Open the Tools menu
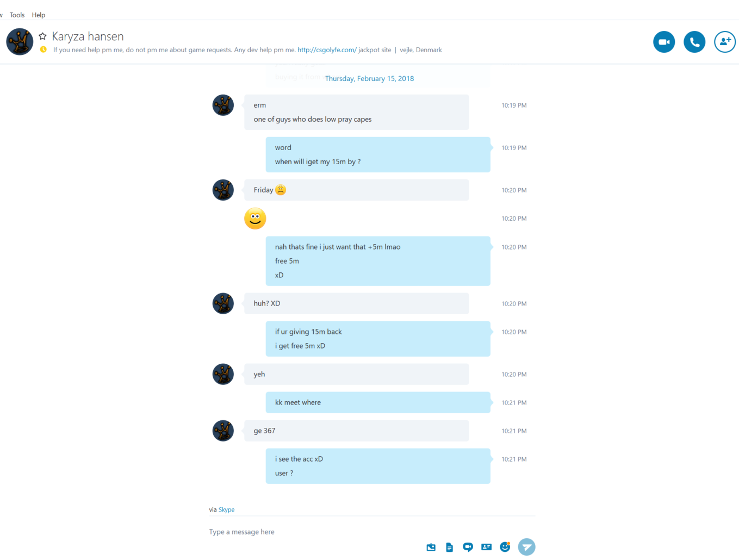Image resolution: width=739 pixels, height=560 pixels. (17, 15)
